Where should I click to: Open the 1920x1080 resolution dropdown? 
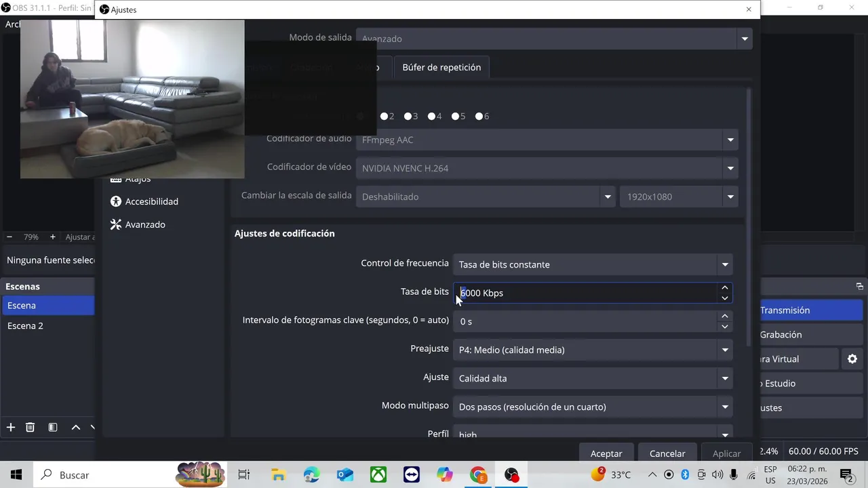click(679, 197)
